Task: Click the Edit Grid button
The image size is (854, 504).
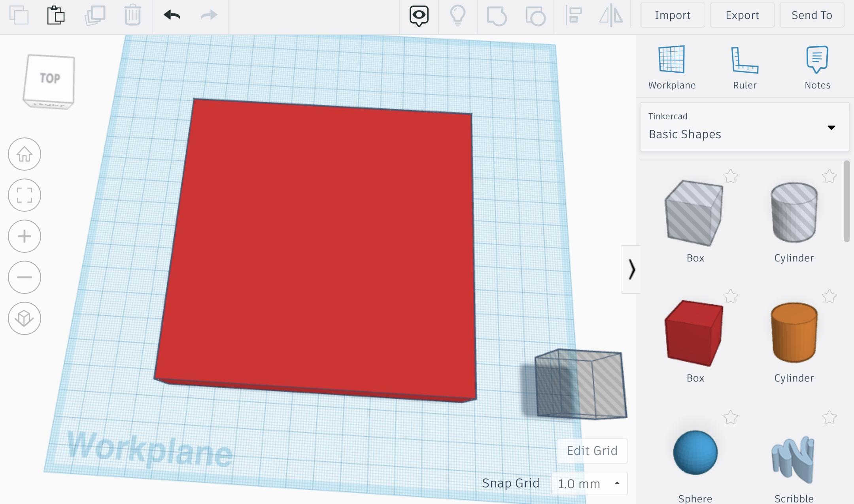Action: point(591,451)
